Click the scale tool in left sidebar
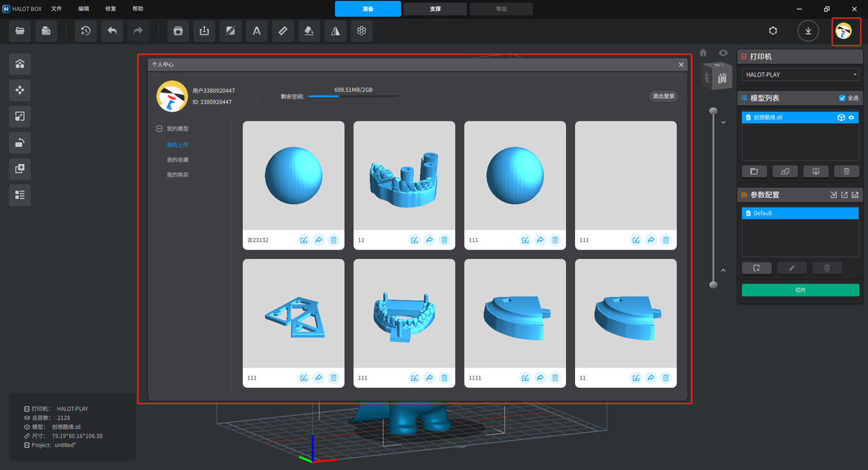Viewport: 868px width, 470px height. 20,116
